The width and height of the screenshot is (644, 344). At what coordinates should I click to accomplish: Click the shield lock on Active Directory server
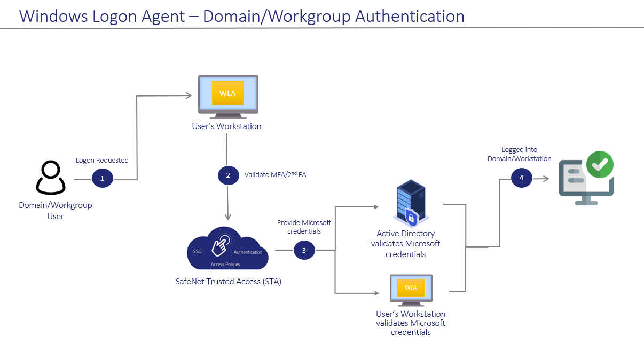[412, 217]
